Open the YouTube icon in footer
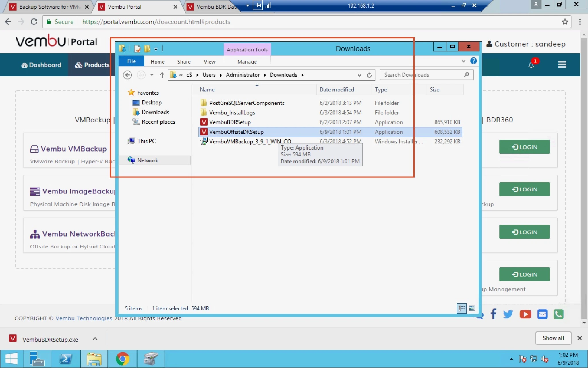The image size is (588, 368). [525, 314]
